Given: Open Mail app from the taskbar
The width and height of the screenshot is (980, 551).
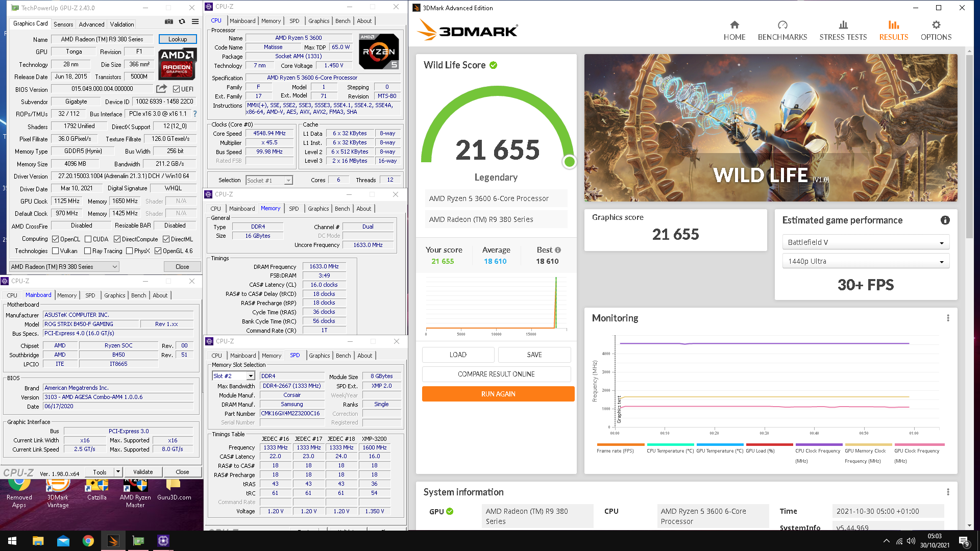Looking at the screenshot, I should pos(63,541).
